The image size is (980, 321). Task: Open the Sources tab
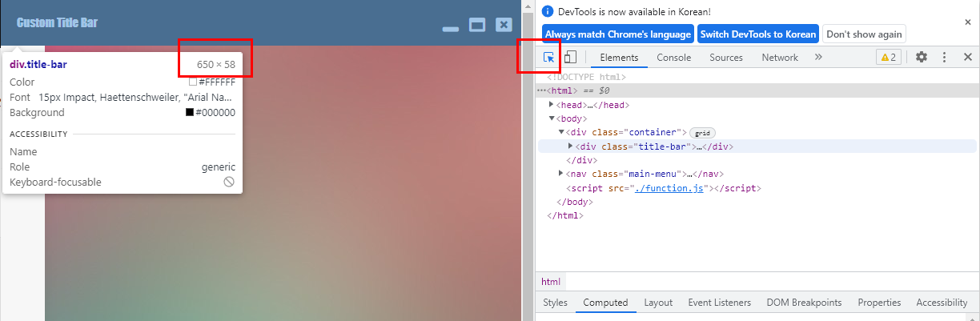(x=726, y=58)
